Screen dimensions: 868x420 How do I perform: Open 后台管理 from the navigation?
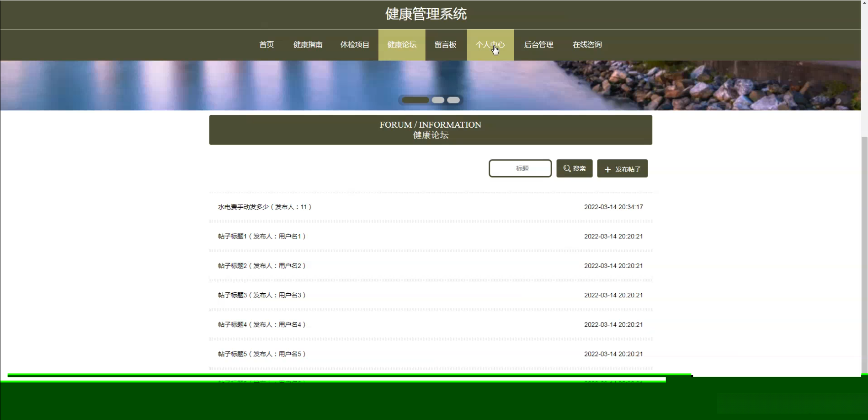click(538, 45)
